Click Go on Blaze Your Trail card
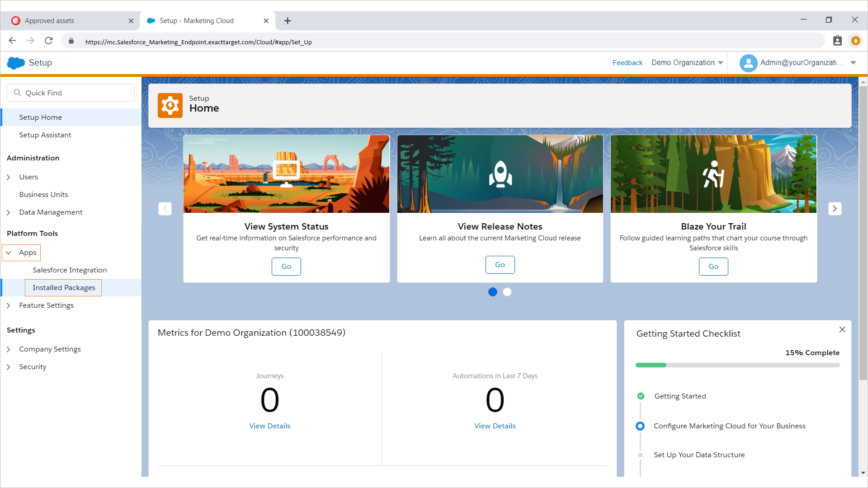The image size is (868, 488). (713, 267)
